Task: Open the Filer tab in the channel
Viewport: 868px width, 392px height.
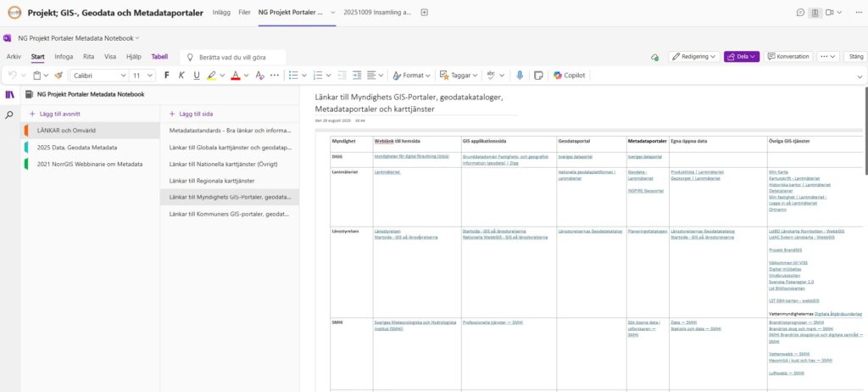Action: [244, 13]
